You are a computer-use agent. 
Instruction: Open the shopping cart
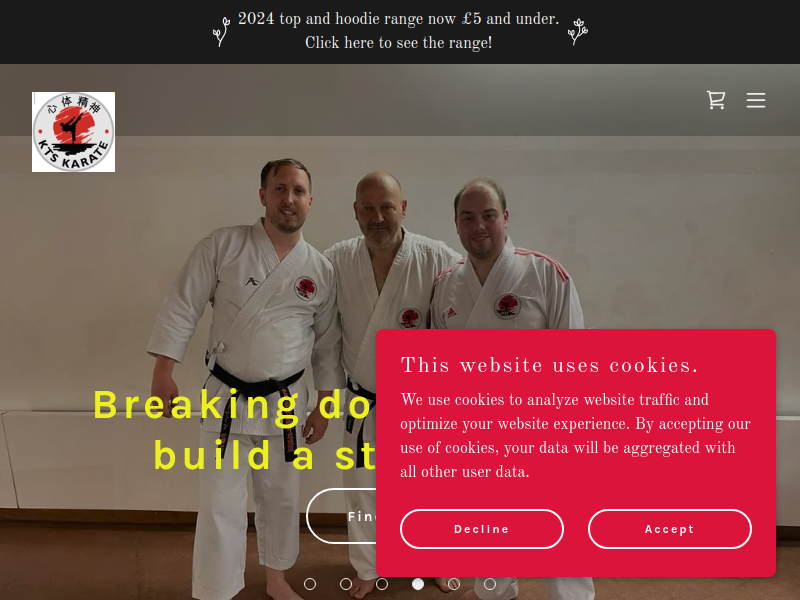716,100
